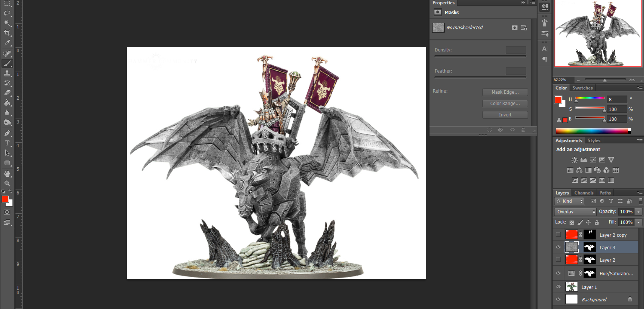Add a Brightness/Contrast adjustment
The width and height of the screenshot is (644, 309).
click(x=574, y=160)
